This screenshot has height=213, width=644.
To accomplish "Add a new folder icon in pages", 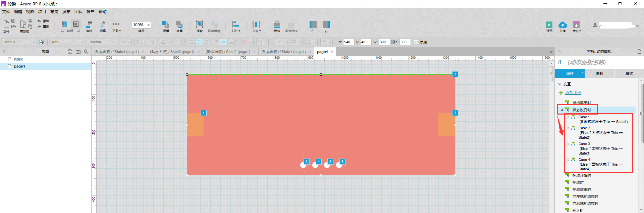I will click(x=78, y=52).
